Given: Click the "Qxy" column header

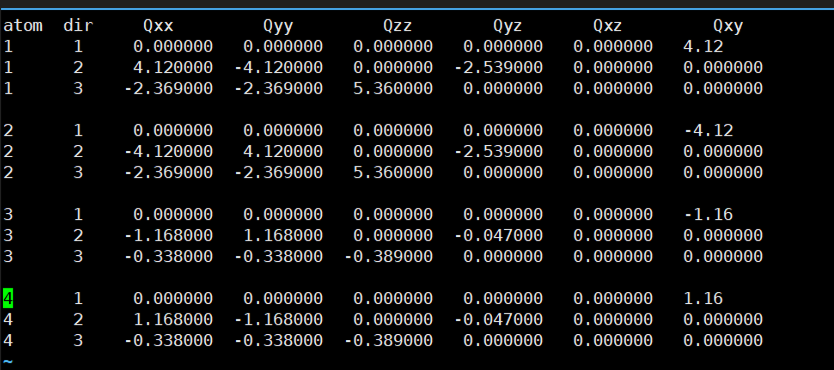Looking at the screenshot, I should 728,26.
